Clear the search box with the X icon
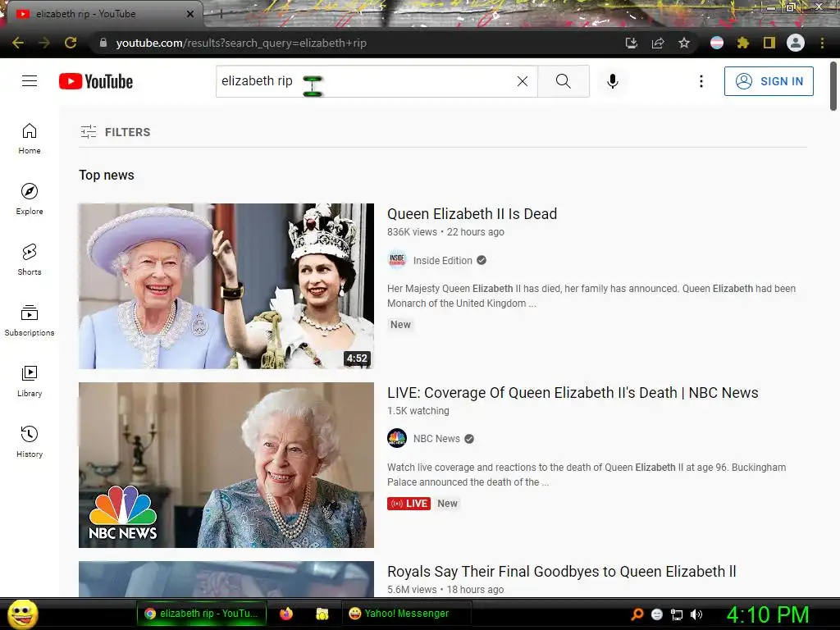The height and width of the screenshot is (630, 840). (x=523, y=81)
